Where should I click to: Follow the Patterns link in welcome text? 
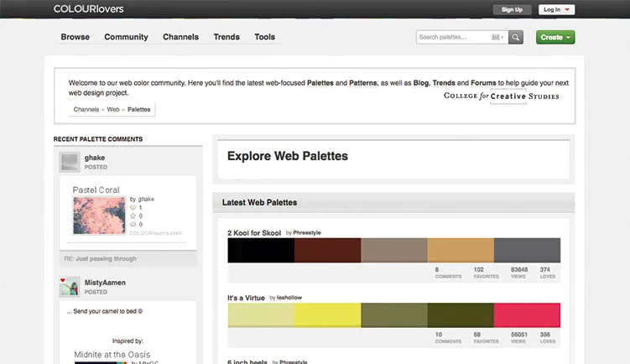tap(362, 83)
